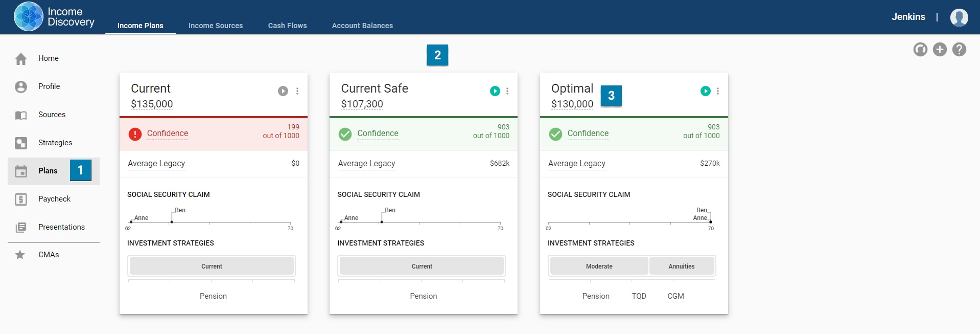Click Average Legacy link in Current Safe card

coord(366,164)
